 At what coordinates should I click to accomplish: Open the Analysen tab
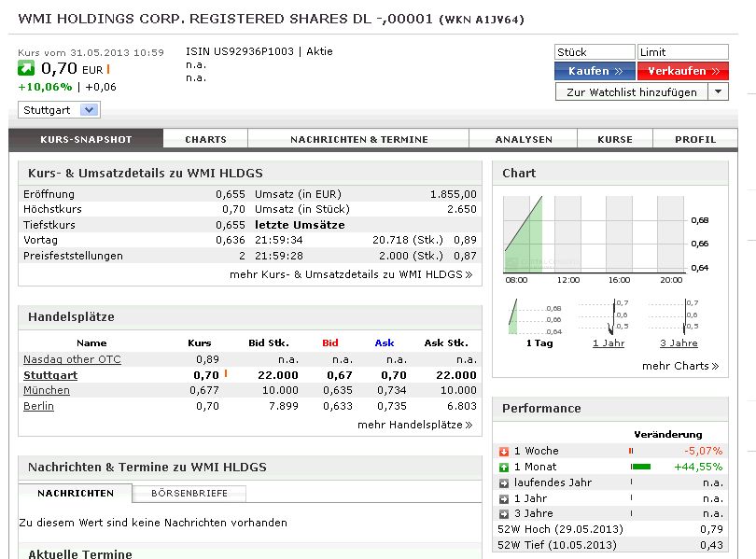[523, 139]
